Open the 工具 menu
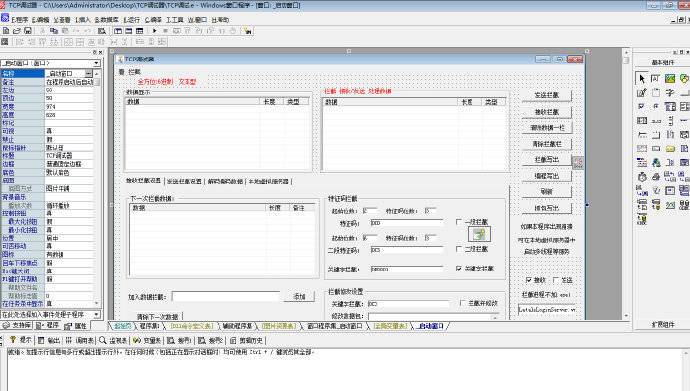 tap(175, 20)
